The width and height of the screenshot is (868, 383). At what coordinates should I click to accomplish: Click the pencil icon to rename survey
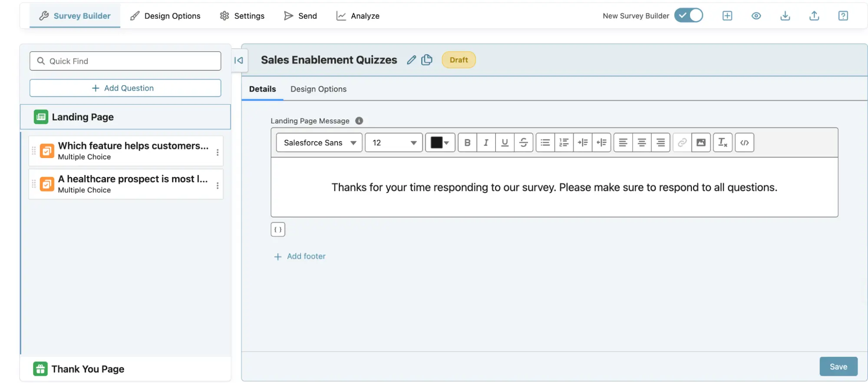point(411,60)
